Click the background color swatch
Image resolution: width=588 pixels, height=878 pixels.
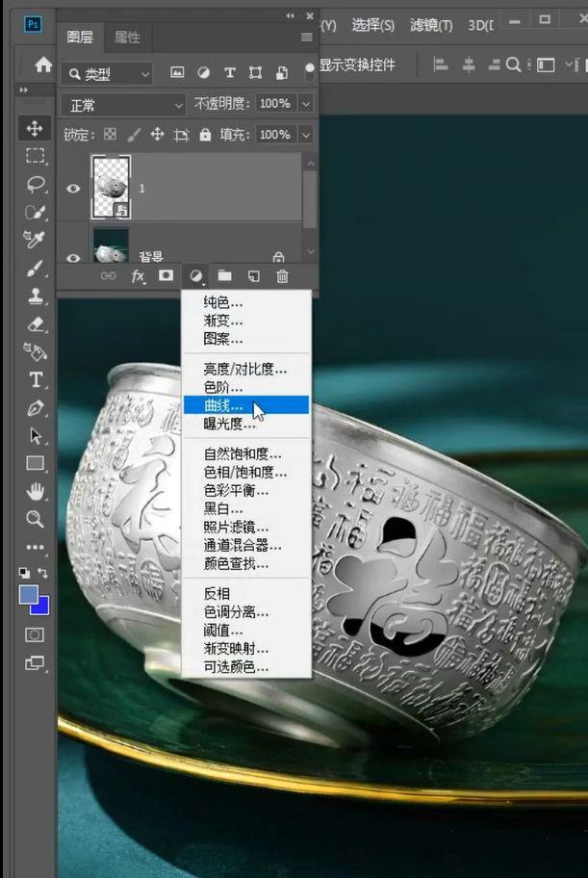(42, 608)
